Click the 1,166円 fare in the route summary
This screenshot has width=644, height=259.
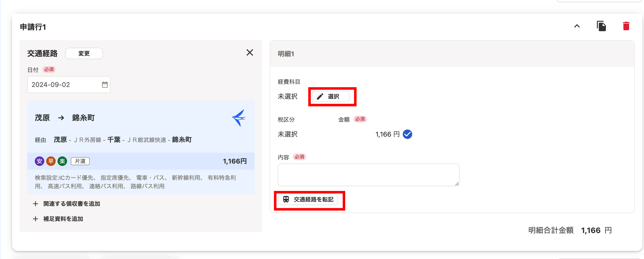point(235,161)
